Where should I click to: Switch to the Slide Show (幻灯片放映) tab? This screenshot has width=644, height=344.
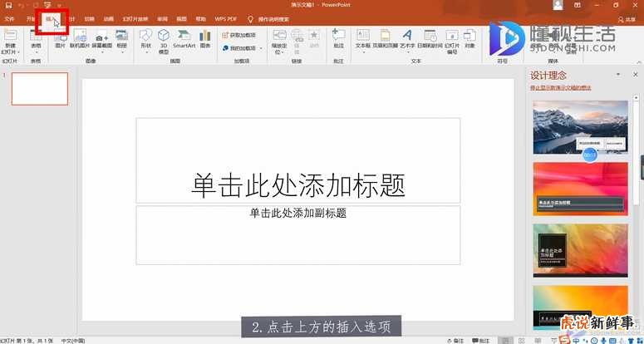[x=135, y=19]
